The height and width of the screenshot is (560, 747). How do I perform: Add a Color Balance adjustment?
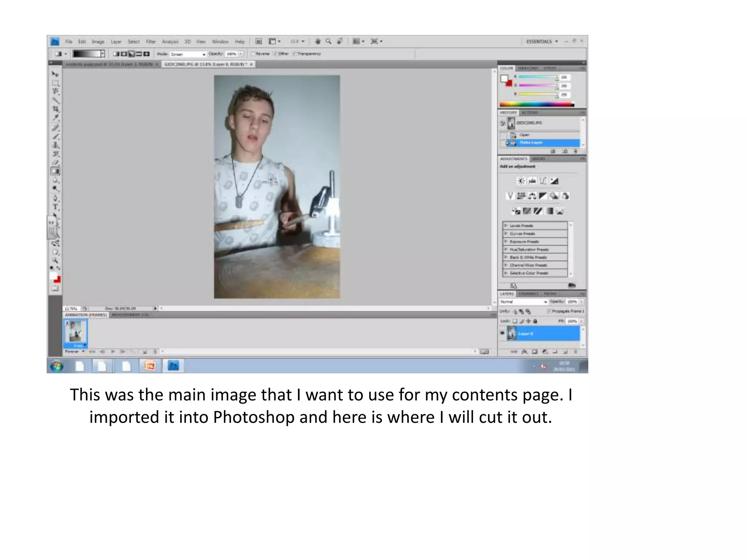(532, 196)
